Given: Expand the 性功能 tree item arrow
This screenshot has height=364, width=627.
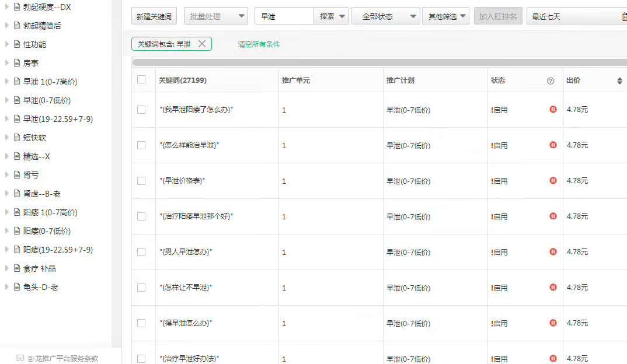Looking at the screenshot, I should [x=6, y=44].
